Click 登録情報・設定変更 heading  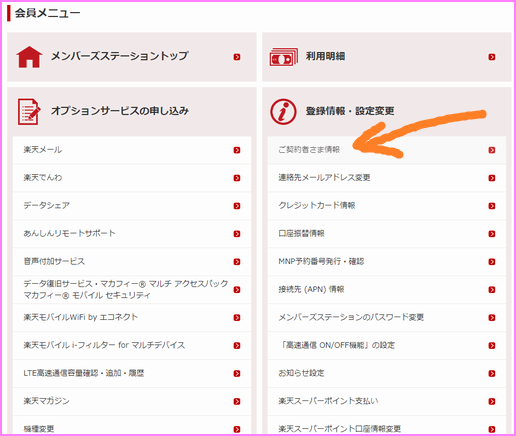tap(350, 111)
